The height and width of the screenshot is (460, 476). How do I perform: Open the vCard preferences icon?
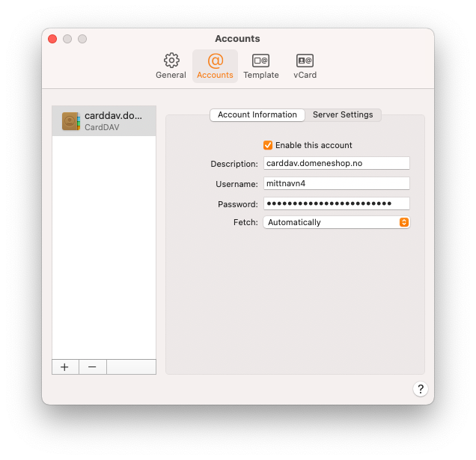[305, 61]
